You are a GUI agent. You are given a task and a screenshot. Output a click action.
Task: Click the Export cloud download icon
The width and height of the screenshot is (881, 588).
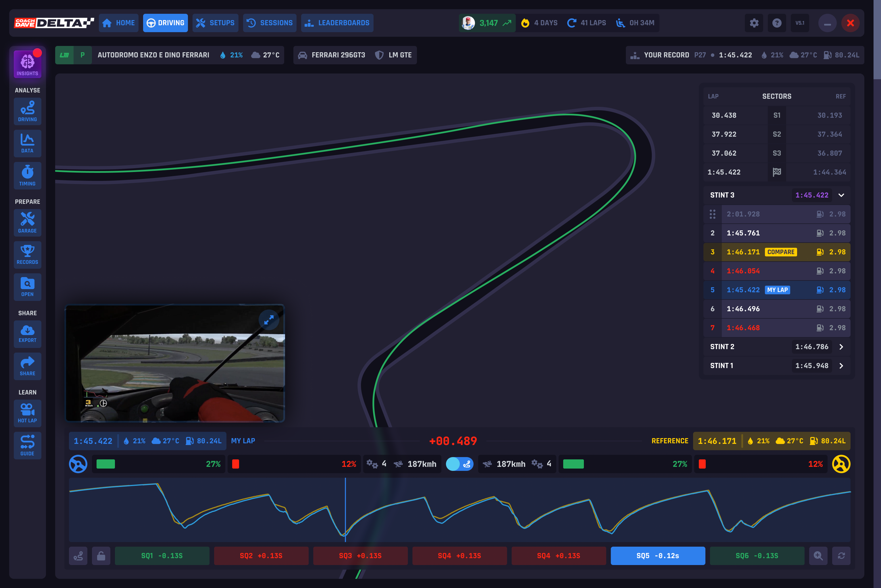click(27, 334)
